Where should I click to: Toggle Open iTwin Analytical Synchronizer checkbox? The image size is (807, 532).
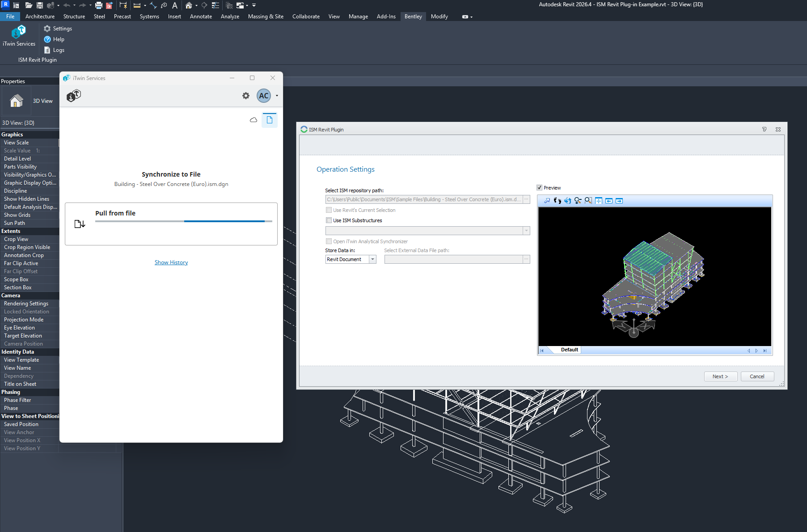point(329,241)
